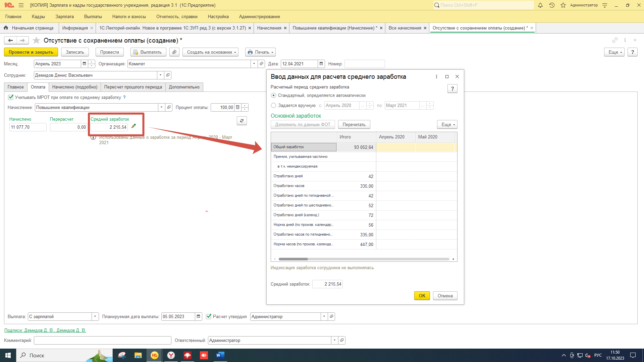This screenshot has height=362, width=644.
Task: Click the Выплатить button
Action: pos(148,52)
